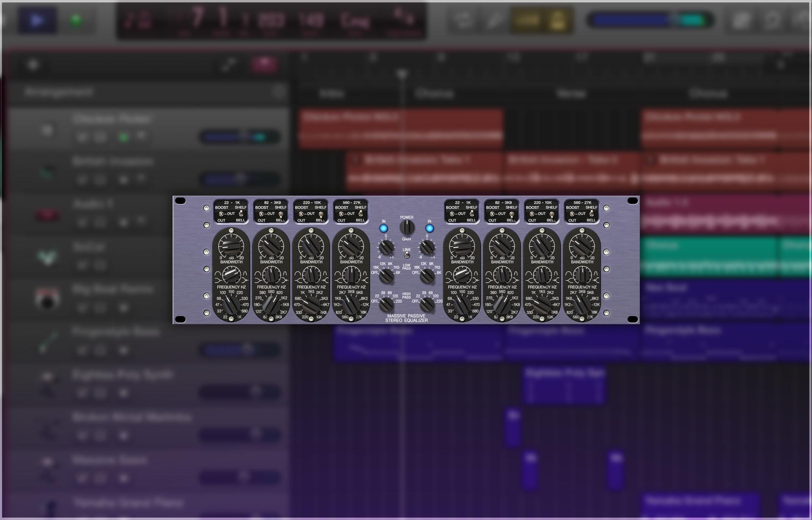The width and height of the screenshot is (812, 520).
Task: Click left 560-27K band dB gain knob
Action: (351, 246)
